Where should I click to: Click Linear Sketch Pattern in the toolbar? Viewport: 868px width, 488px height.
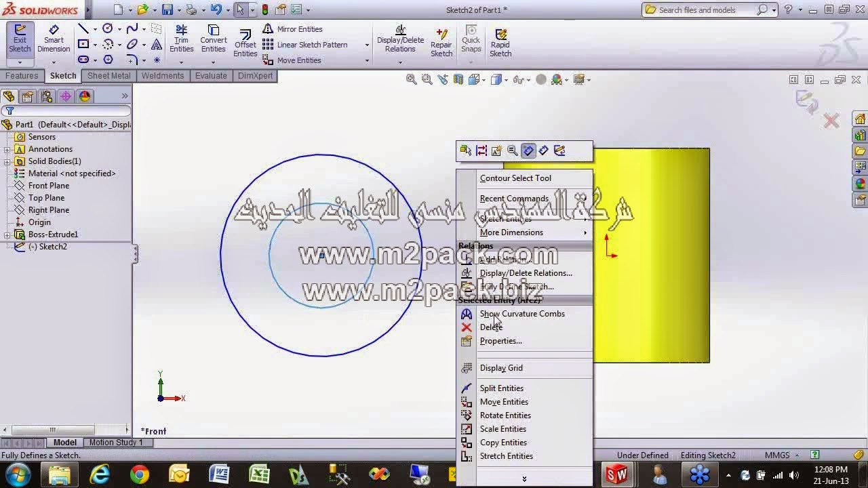(305, 45)
